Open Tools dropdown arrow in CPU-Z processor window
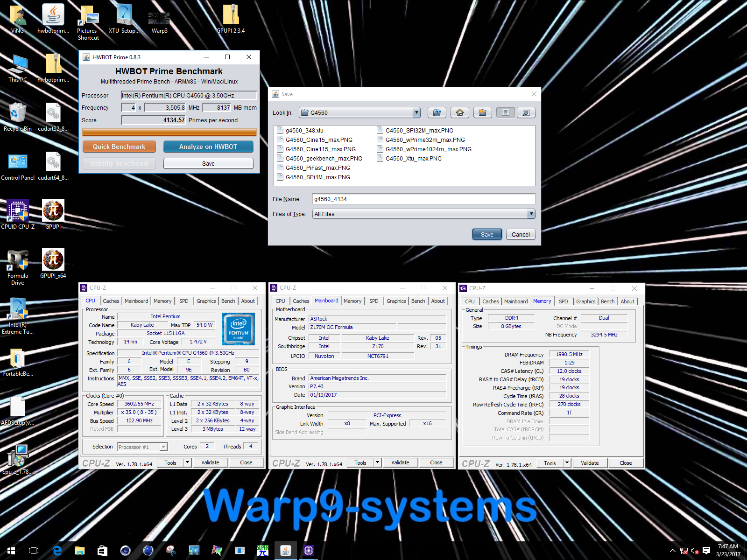This screenshot has width=747, height=560. coord(188,462)
